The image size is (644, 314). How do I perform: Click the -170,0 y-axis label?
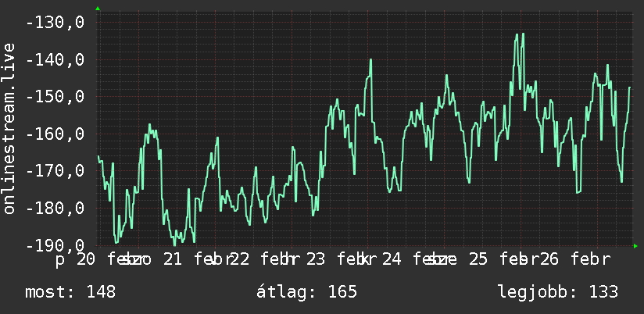[x=55, y=171]
